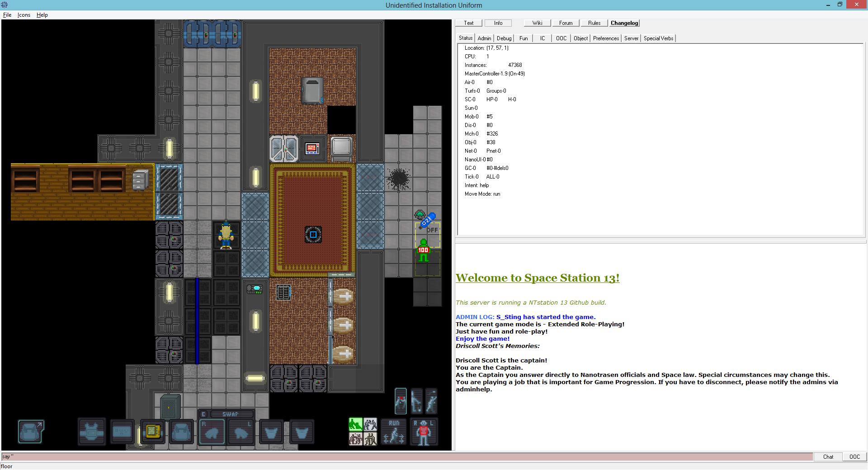
Task: Open the Help menu
Action: pyautogui.click(x=42, y=15)
